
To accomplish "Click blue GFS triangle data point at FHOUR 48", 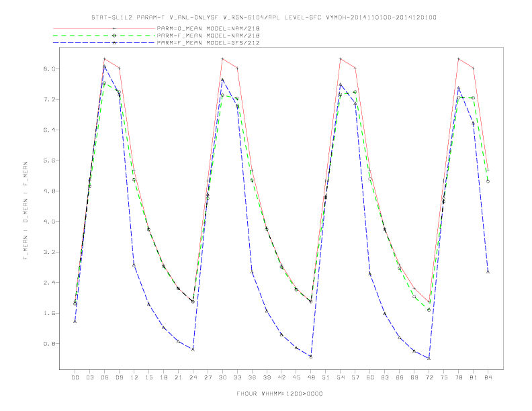I will (x=311, y=357).
